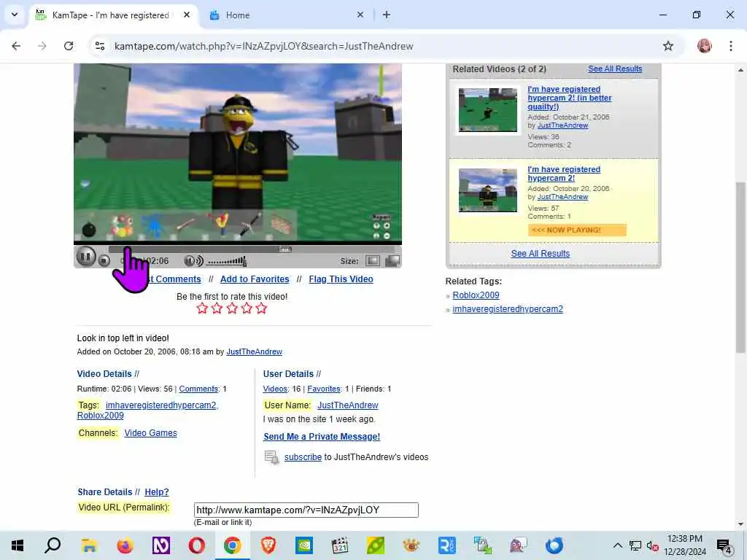Viewport: 747px width, 560px height.
Task: Select the Video URL permalink field
Action: pyautogui.click(x=306, y=510)
